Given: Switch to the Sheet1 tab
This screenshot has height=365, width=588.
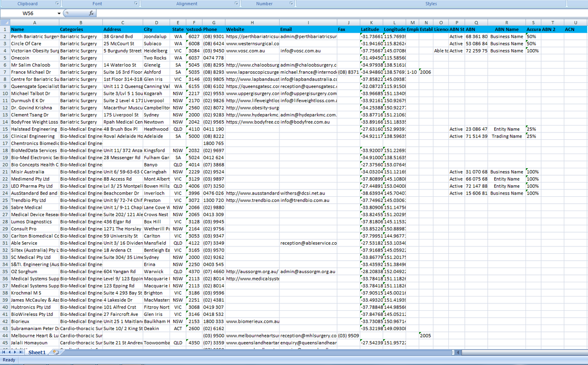Looking at the screenshot, I should [x=37, y=352].
